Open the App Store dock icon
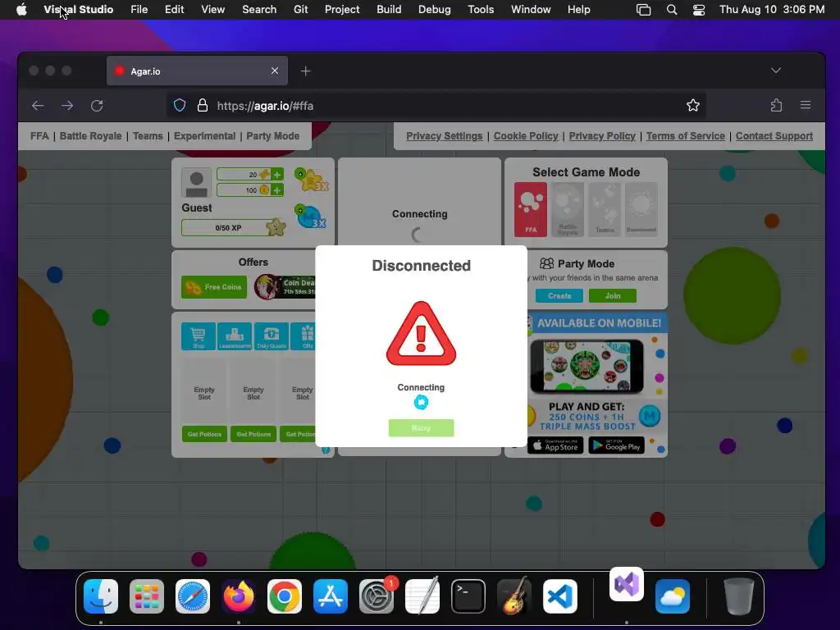 click(331, 596)
